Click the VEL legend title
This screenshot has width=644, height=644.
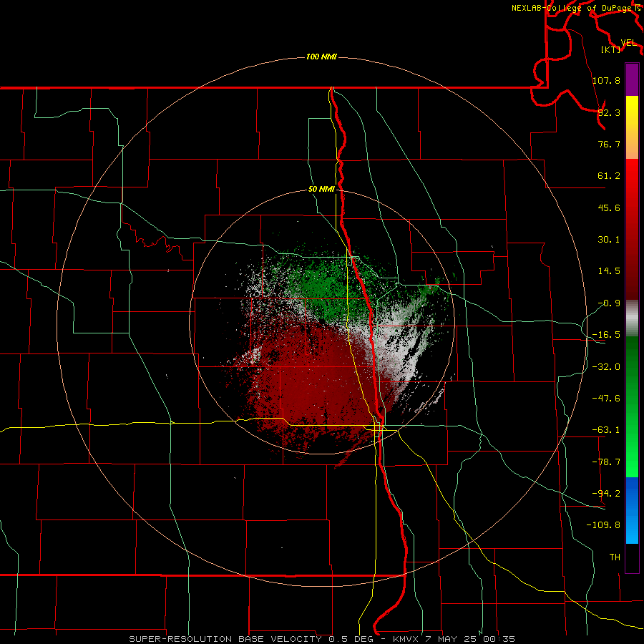click(x=628, y=43)
